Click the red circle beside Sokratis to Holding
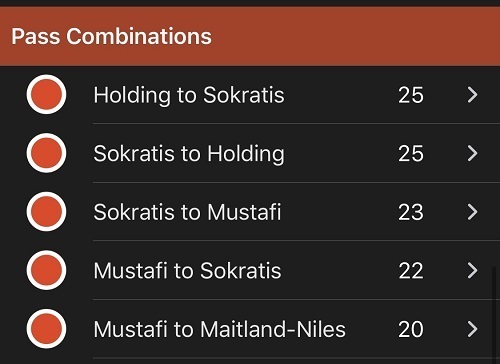 pos(46,153)
